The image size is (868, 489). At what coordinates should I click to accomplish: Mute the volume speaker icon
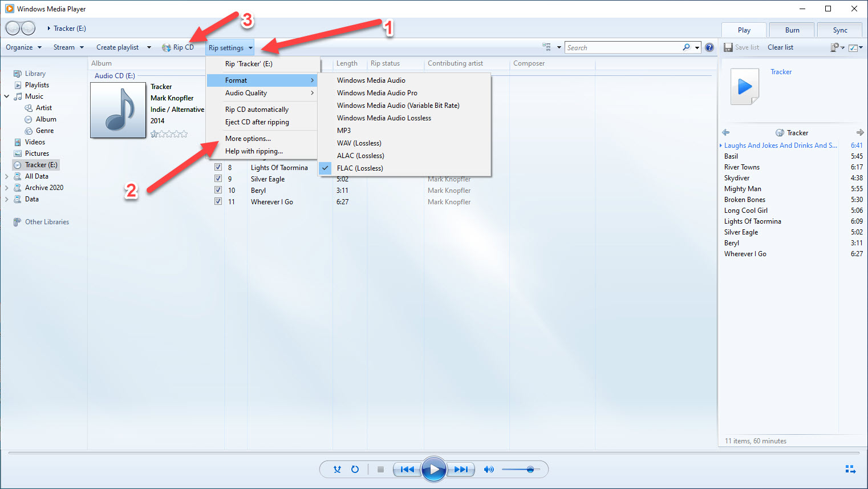[489, 470]
